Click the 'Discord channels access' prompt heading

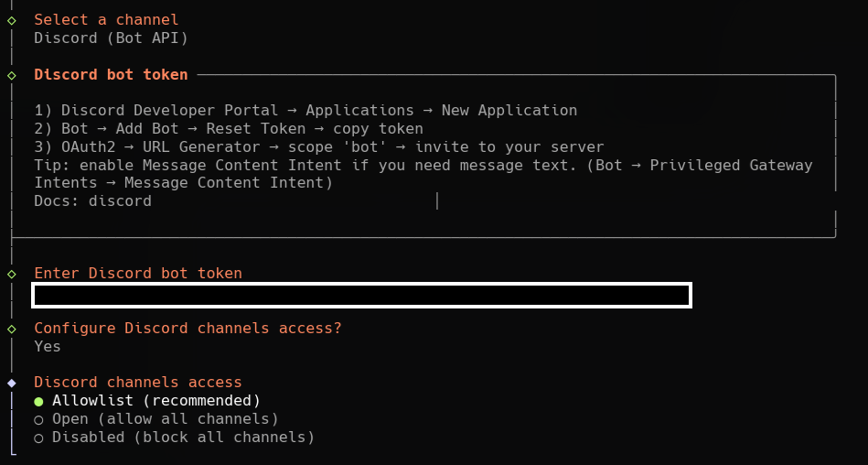[138, 383]
